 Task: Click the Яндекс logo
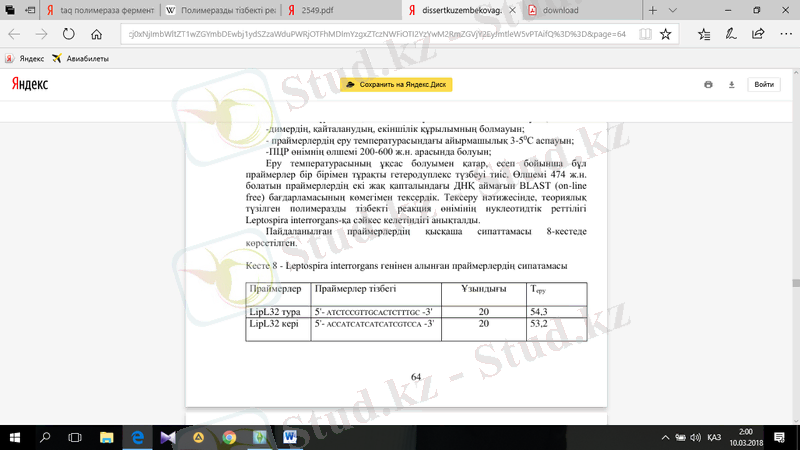30,84
